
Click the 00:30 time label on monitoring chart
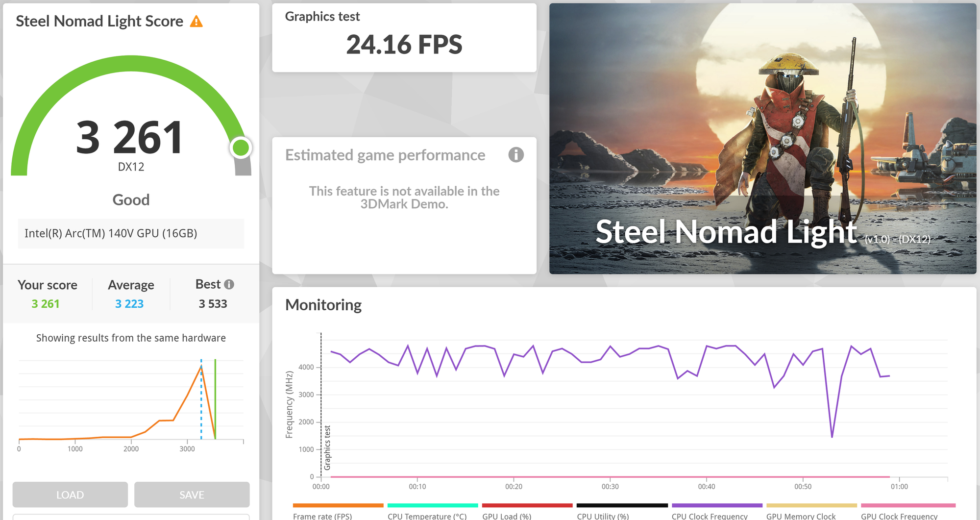click(610, 487)
